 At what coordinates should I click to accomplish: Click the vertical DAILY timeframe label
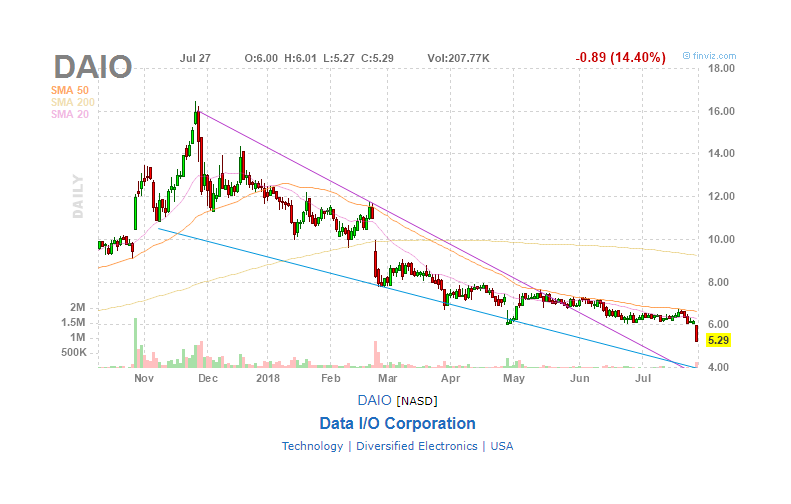coord(78,196)
